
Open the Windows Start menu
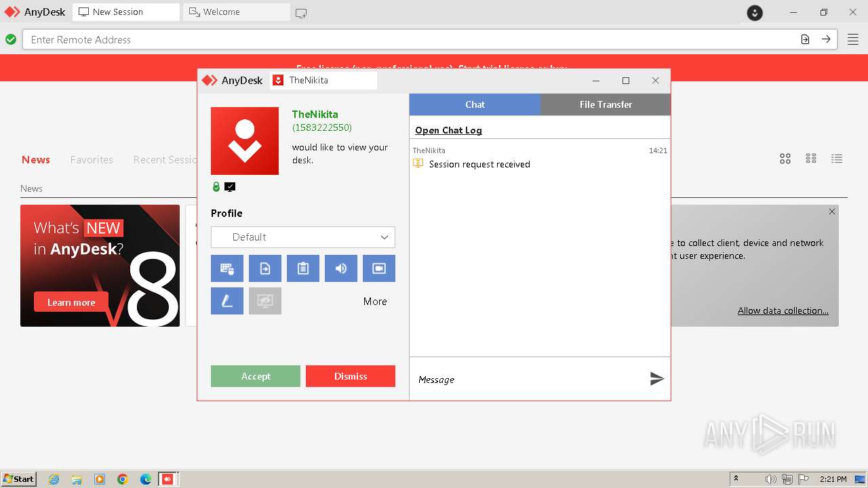click(x=18, y=479)
